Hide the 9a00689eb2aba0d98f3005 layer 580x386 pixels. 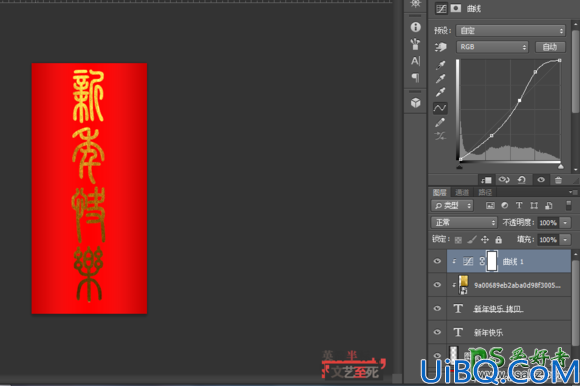pyautogui.click(x=437, y=285)
